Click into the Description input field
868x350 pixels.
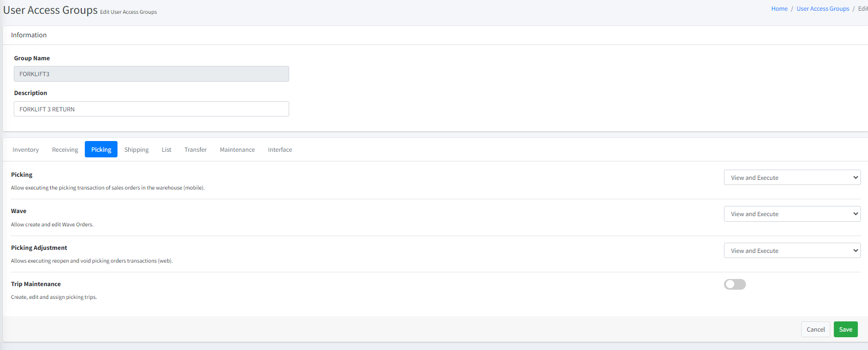click(151, 109)
